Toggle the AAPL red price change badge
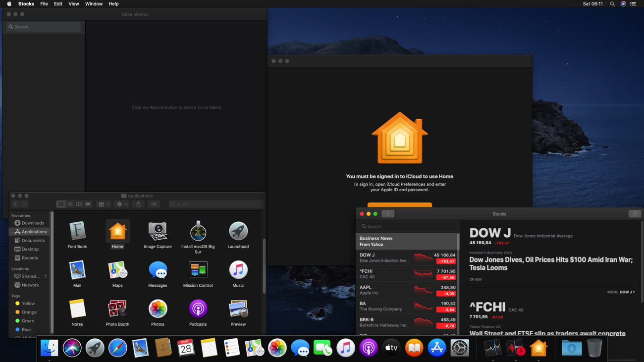The width and height of the screenshot is (644, 362). [x=446, y=294]
